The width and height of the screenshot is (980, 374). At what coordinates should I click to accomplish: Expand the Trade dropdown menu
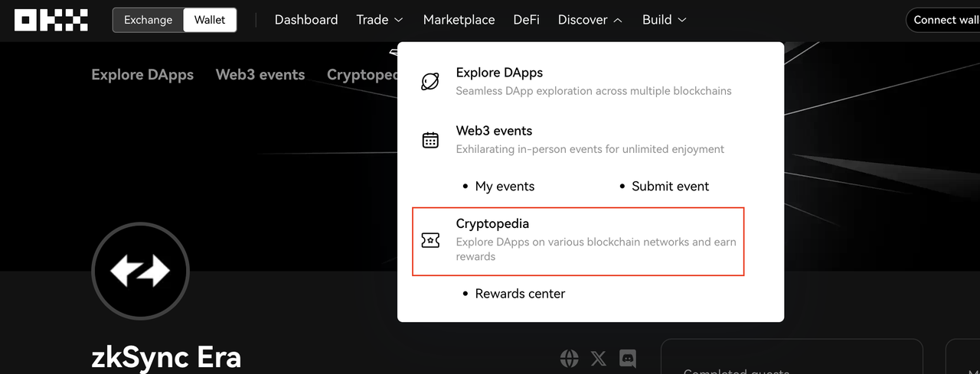pos(380,20)
